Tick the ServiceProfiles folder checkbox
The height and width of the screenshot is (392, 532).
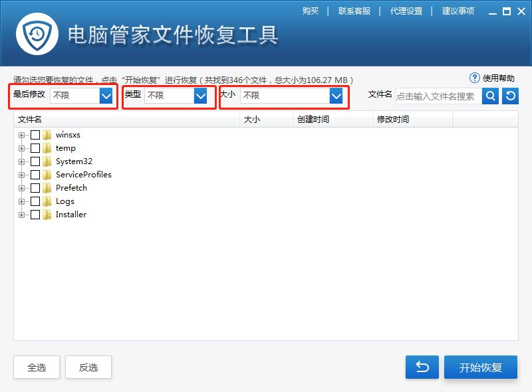[x=35, y=175]
